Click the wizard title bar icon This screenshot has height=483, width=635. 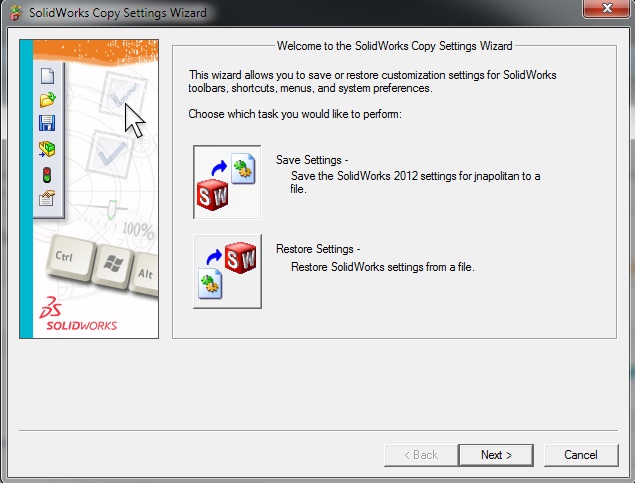pos(16,13)
